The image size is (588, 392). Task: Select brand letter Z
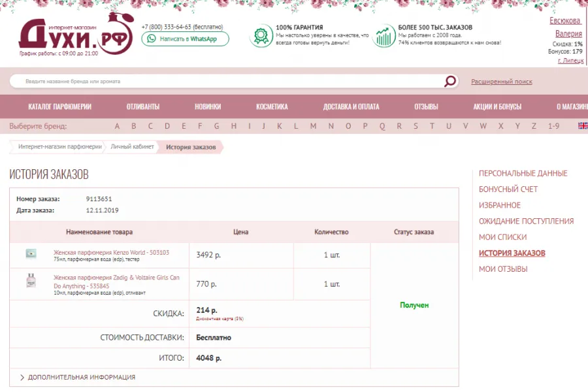pos(534,126)
